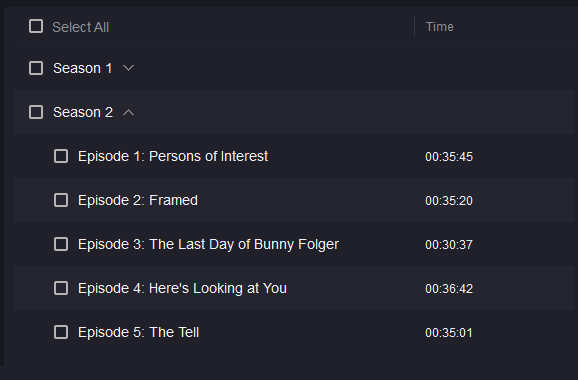The image size is (578, 380).
Task: Collapse Season 2 with up chevron
Action: tap(128, 112)
